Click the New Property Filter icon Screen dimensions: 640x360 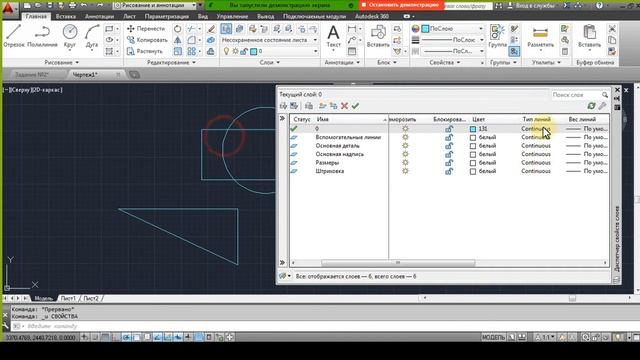(283, 106)
